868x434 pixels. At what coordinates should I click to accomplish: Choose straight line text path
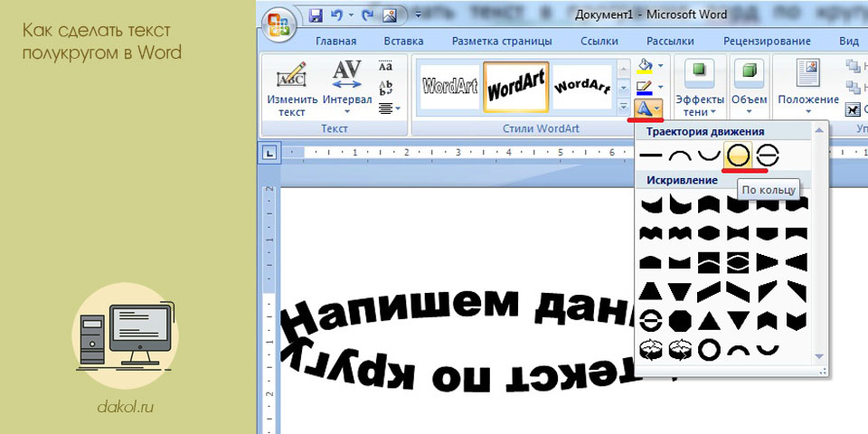click(650, 156)
